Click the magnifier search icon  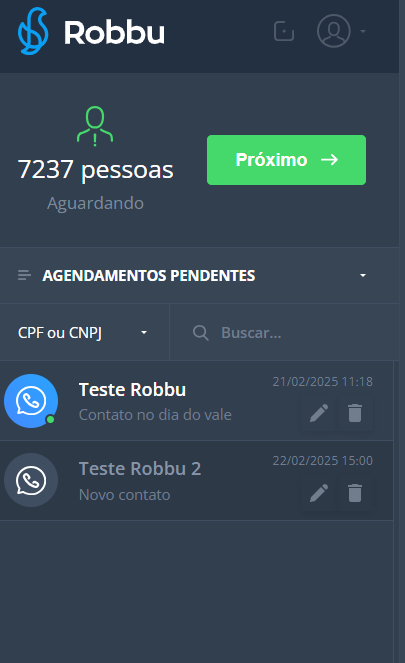point(200,333)
